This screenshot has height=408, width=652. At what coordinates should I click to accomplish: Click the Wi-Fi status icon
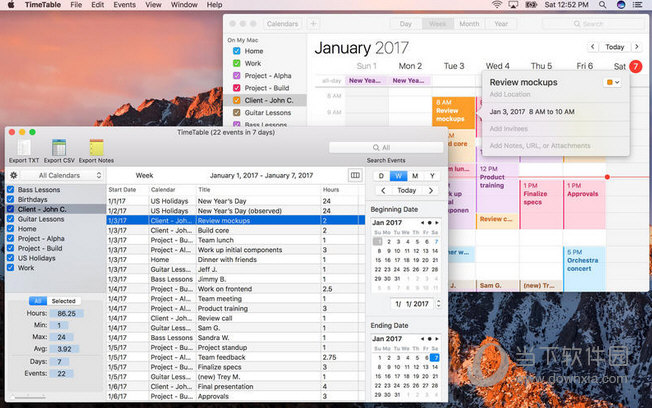(496, 5)
